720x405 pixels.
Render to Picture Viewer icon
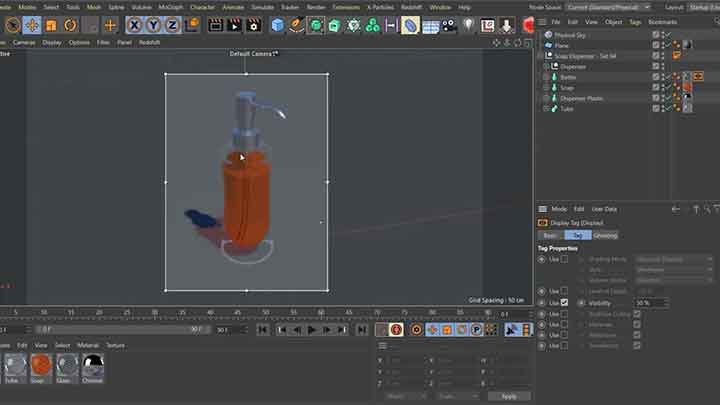pyautogui.click(x=234, y=25)
